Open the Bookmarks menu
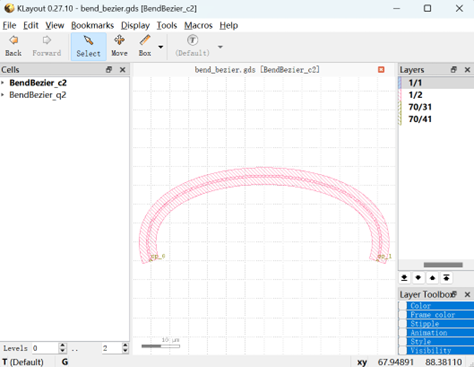Viewport: 474px width, 367px height. (92, 25)
